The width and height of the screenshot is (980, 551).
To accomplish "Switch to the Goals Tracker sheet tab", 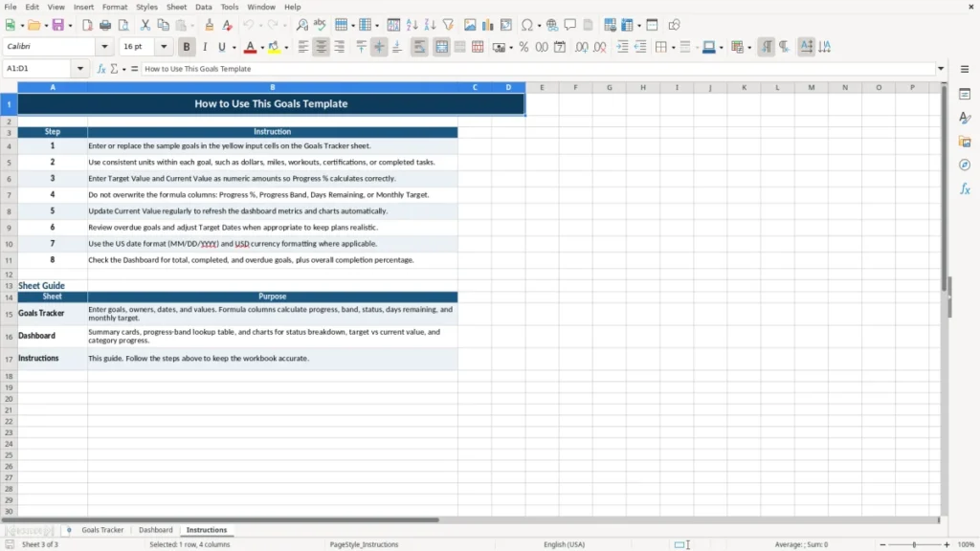I will pyautogui.click(x=102, y=530).
